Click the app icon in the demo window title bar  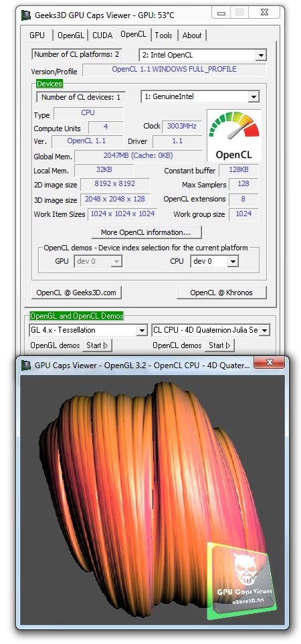coord(27,365)
